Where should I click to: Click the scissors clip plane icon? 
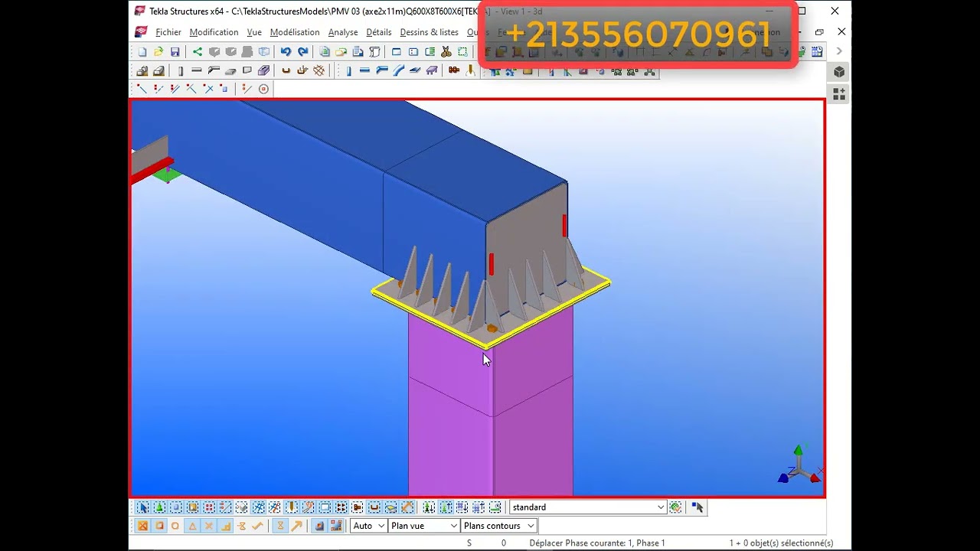[446, 52]
